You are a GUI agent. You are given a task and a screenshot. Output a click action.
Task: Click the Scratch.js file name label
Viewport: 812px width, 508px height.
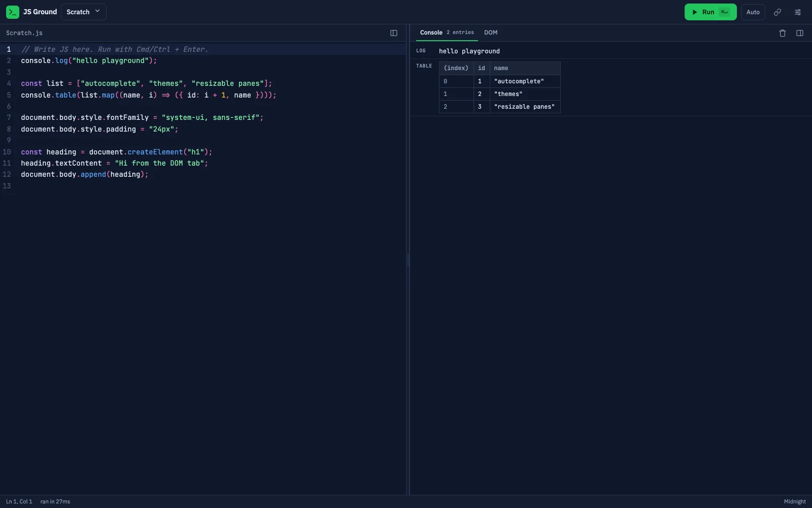(x=24, y=33)
